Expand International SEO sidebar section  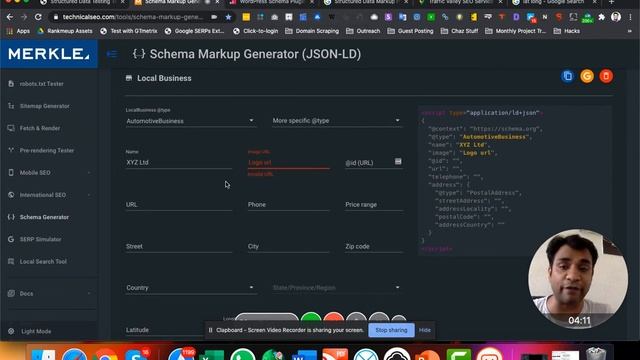(x=49, y=195)
